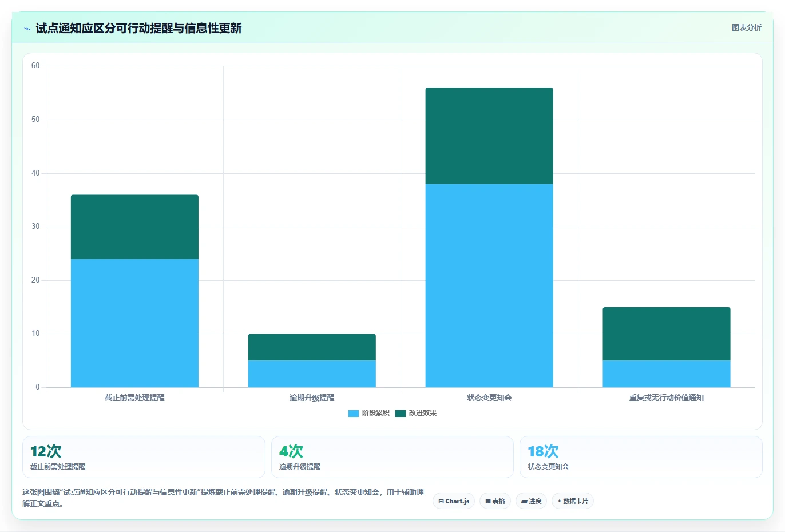Click the y-axis value 10
This screenshot has width=785, height=532.
pos(35,334)
